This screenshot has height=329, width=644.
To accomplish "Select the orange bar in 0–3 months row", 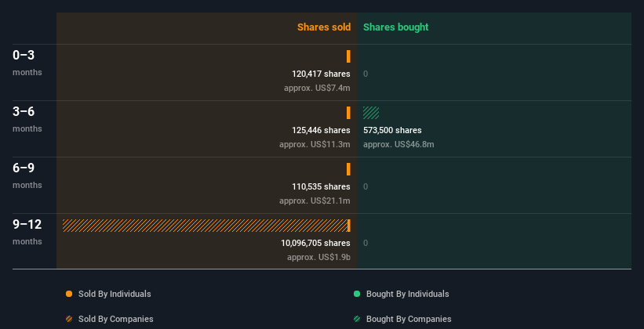I will 348,56.
